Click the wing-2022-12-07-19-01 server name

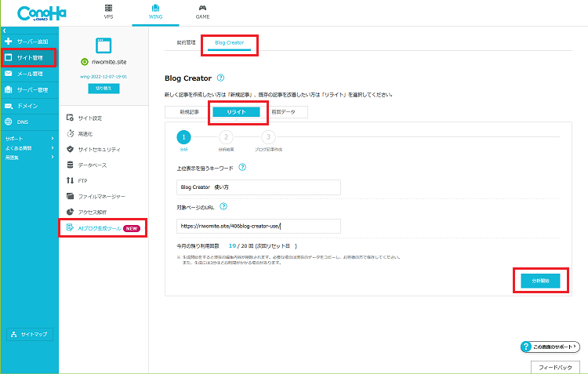click(x=103, y=77)
